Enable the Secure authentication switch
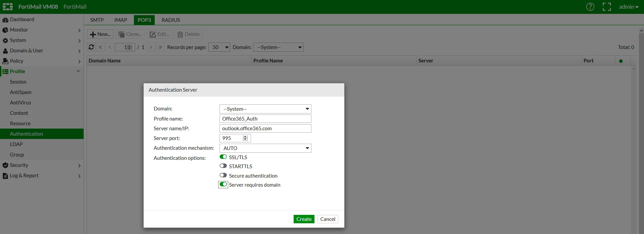644x234 pixels. pos(223,175)
